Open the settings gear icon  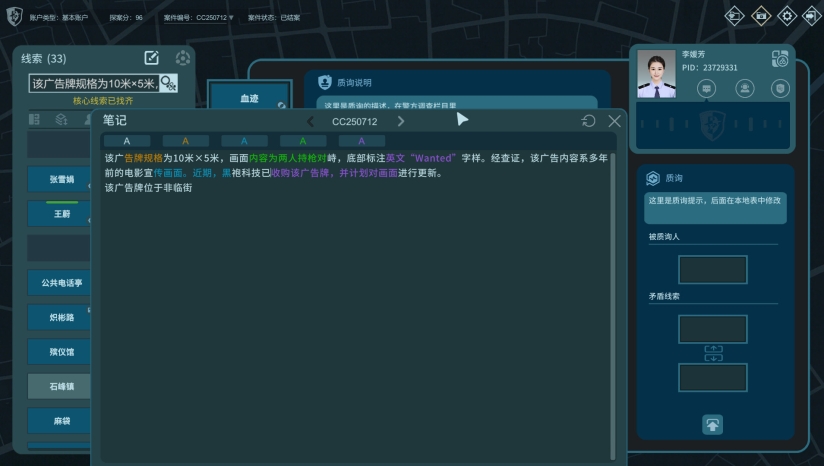click(x=786, y=15)
